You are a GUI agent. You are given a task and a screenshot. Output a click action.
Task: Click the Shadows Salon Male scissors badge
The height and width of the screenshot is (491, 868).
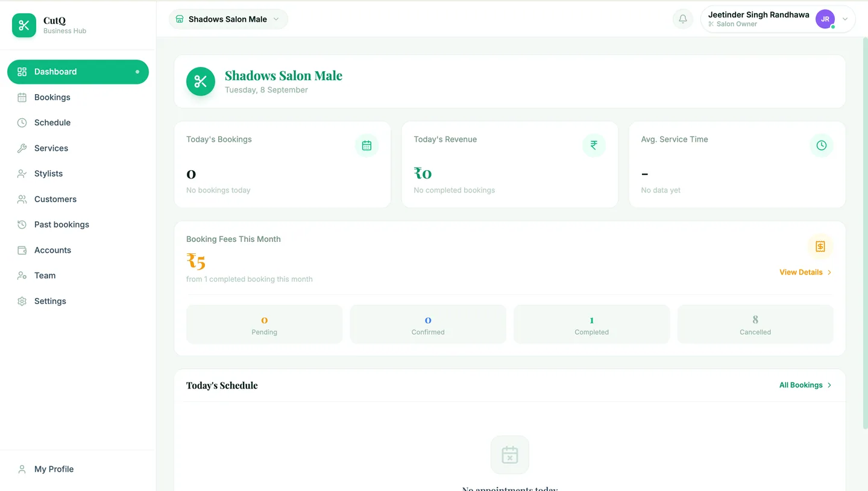201,81
